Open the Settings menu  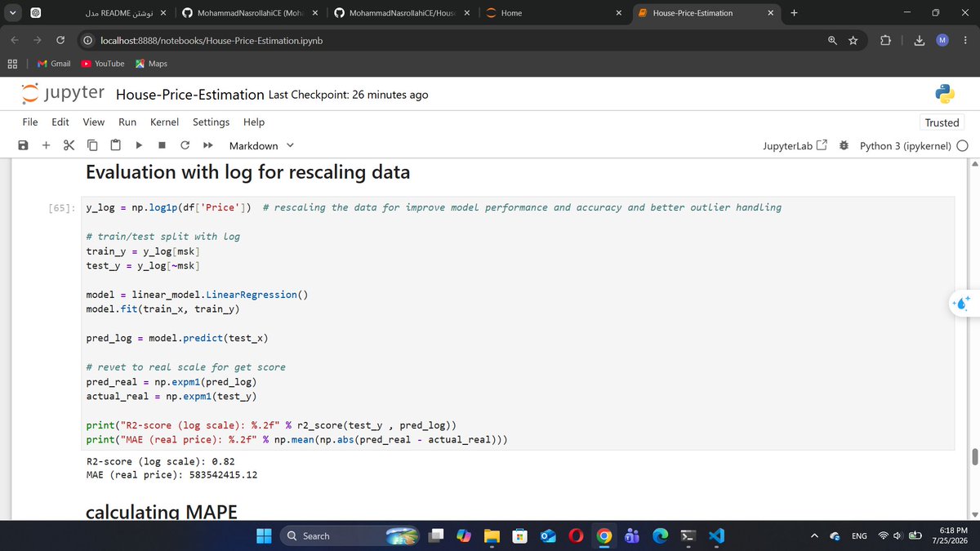coord(211,122)
